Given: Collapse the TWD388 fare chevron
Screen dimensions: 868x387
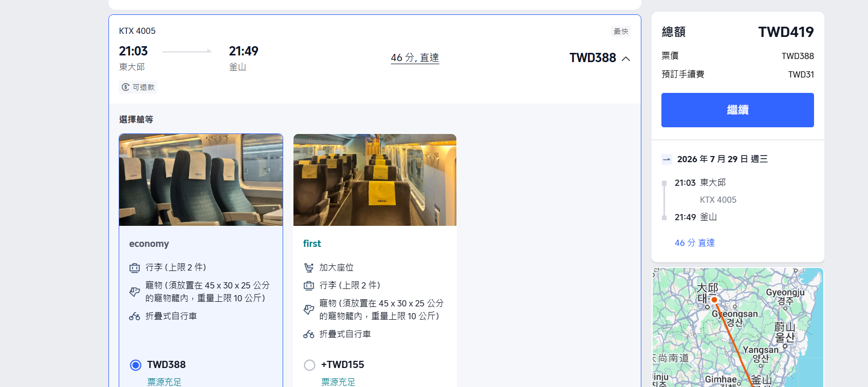Looking at the screenshot, I should coord(625,59).
